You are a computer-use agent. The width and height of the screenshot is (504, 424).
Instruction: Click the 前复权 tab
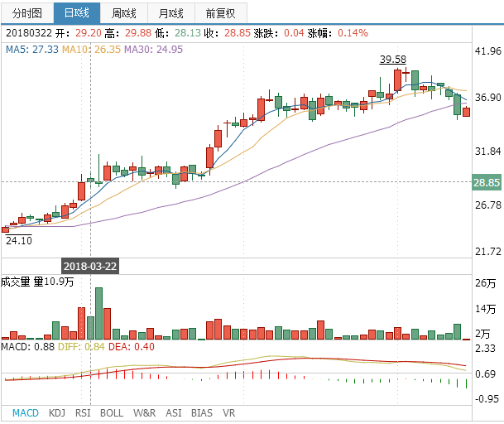[220, 13]
